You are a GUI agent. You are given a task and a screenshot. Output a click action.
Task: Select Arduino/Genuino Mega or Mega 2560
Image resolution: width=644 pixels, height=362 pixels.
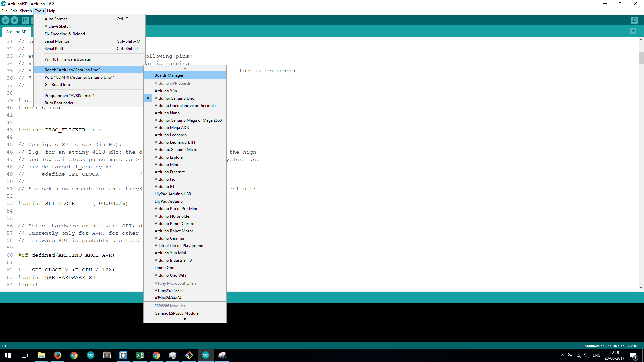pyautogui.click(x=185, y=120)
